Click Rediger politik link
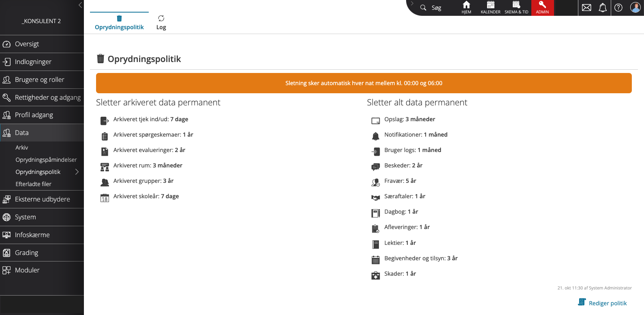This screenshot has height=315, width=644. 602,303
